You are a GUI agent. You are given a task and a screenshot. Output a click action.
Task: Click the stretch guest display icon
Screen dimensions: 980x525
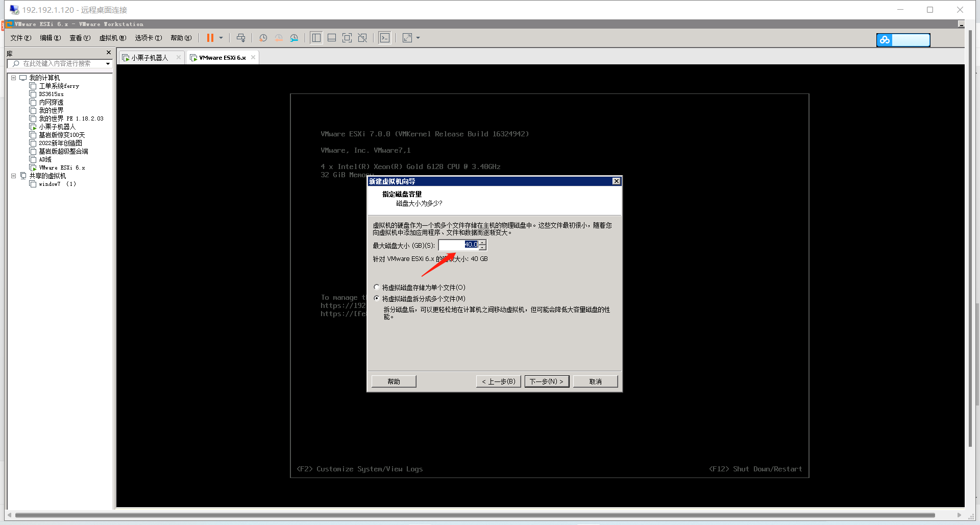coord(407,38)
